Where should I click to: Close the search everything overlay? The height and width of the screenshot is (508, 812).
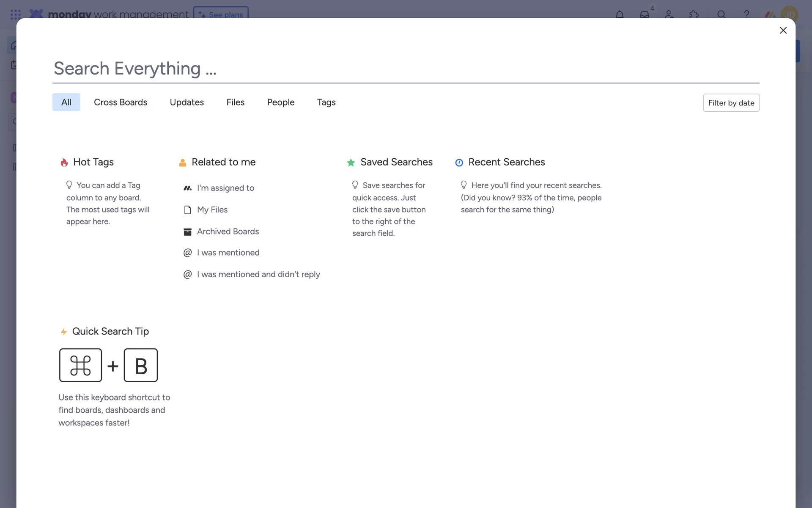click(x=783, y=30)
